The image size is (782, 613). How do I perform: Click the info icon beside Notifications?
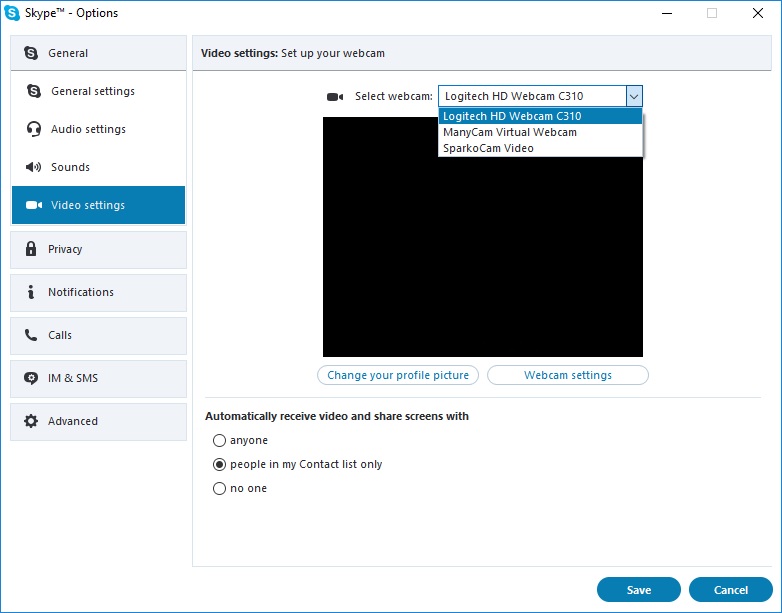pos(31,292)
